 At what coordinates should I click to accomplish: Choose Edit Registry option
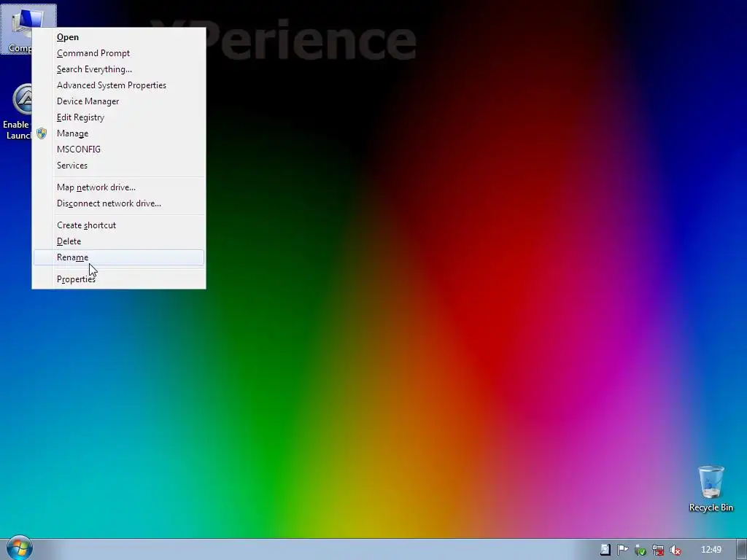coord(119,117)
